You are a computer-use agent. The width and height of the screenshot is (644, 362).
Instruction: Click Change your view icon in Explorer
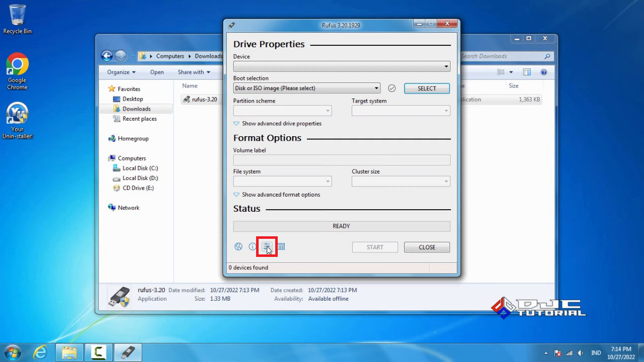click(x=501, y=72)
